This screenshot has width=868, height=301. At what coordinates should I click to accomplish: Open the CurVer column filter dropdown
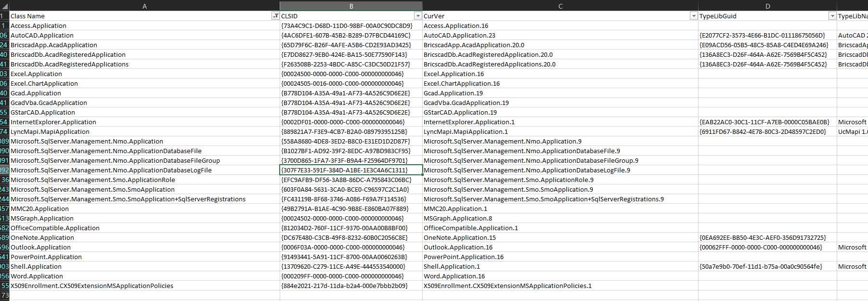(694, 16)
